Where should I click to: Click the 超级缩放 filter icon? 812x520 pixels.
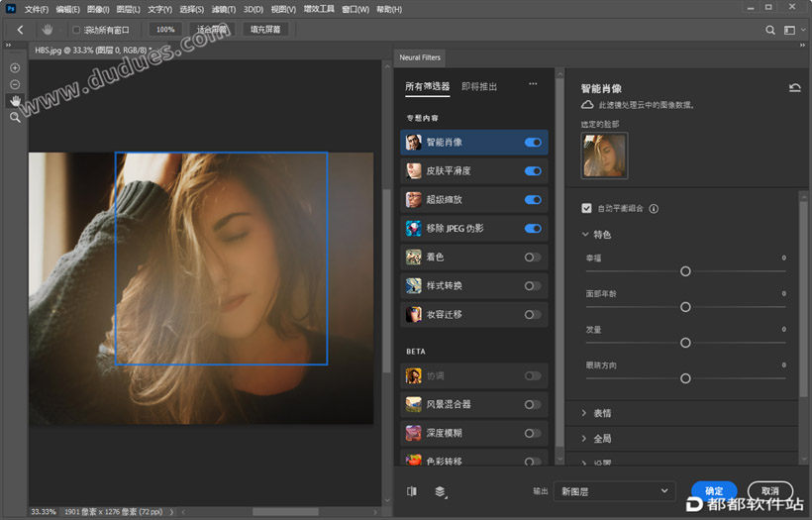pyautogui.click(x=413, y=199)
